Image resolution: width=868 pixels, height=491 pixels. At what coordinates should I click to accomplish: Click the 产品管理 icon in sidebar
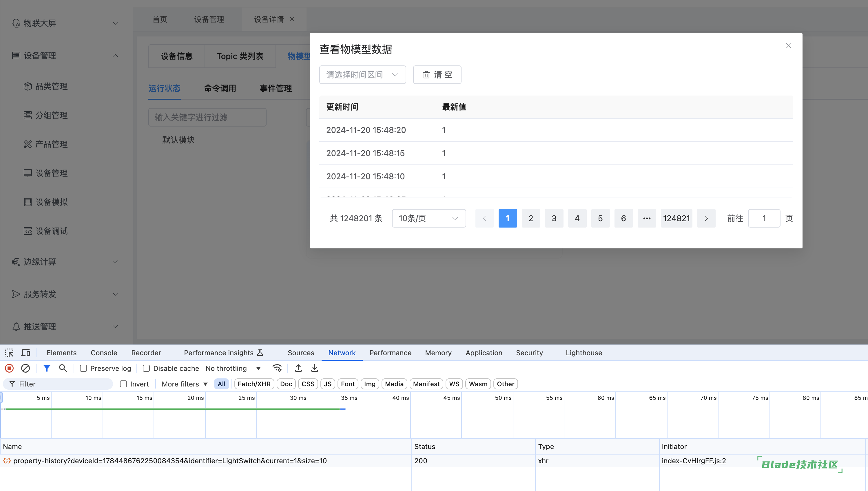pos(28,144)
